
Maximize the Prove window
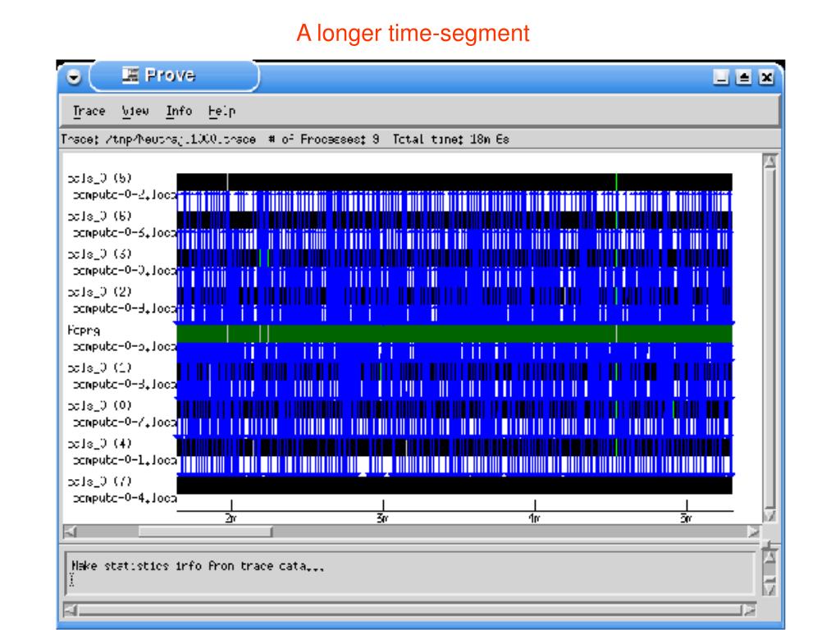[x=743, y=77]
